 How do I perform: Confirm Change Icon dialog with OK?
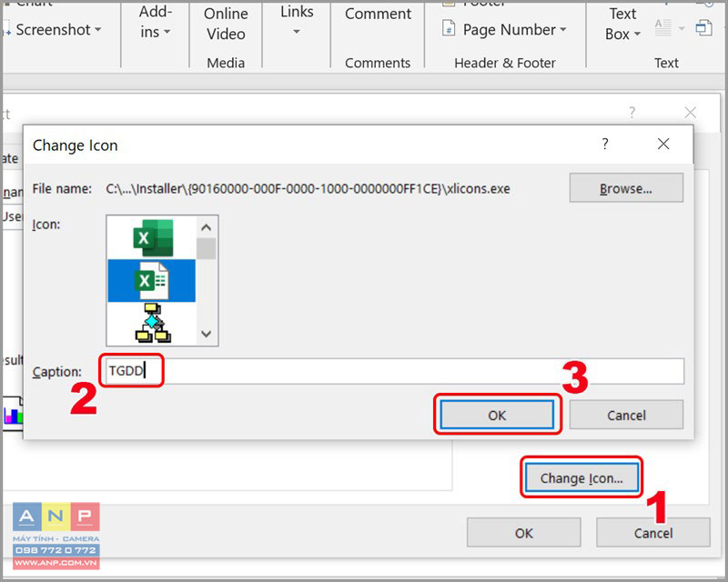pos(497,415)
